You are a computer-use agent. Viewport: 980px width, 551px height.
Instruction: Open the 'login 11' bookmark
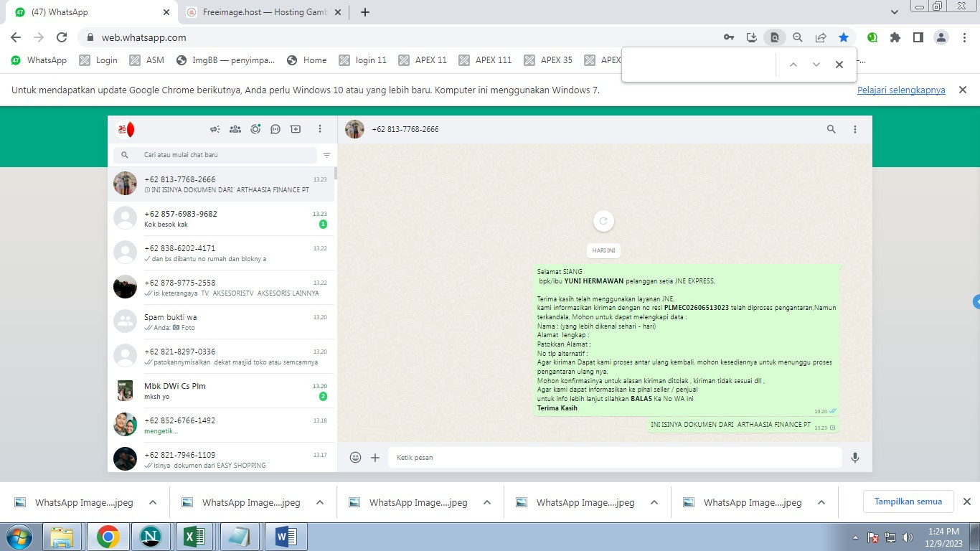pyautogui.click(x=363, y=60)
